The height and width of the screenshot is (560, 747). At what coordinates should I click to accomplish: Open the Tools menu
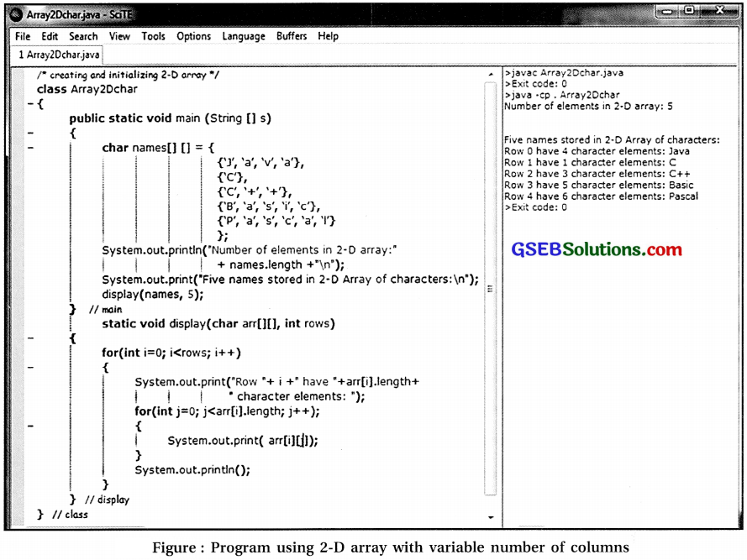tap(152, 36)
